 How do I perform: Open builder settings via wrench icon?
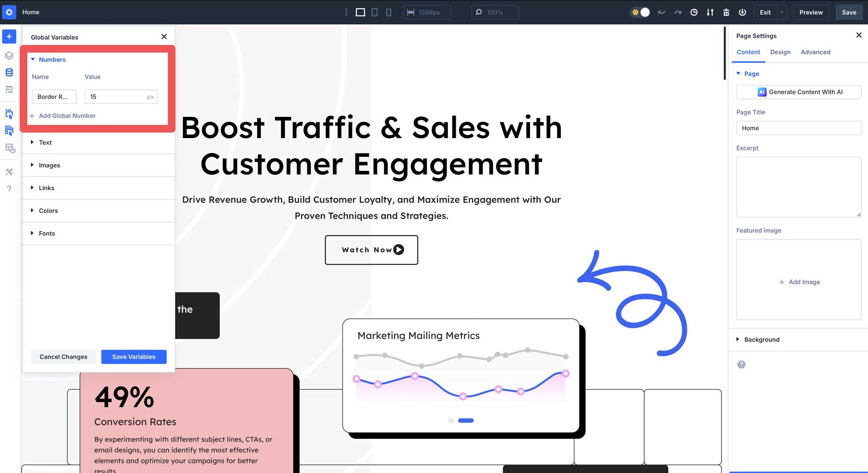pos(9,172)
